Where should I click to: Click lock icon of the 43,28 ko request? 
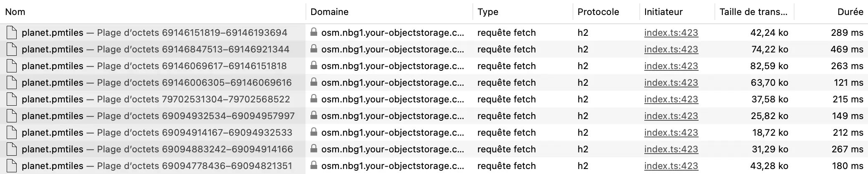tap(314, 165)
